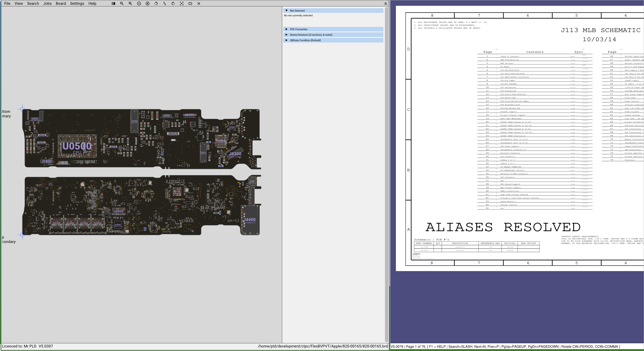Click the 'REFERENCE DES' table header

490,243
